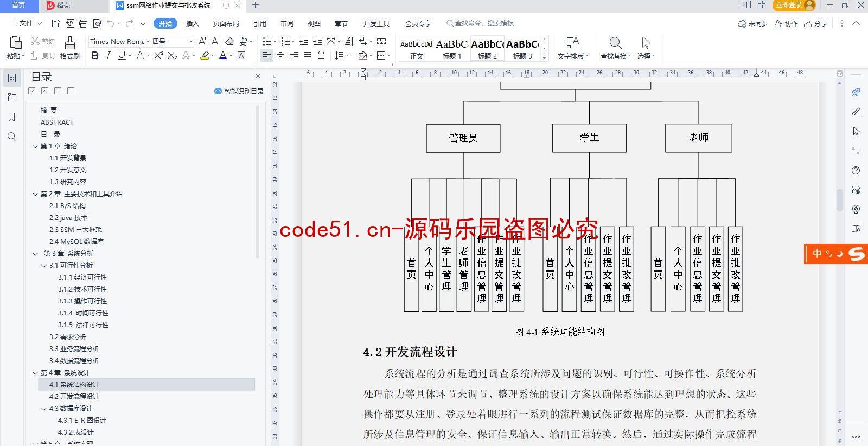This screenshot has height=446, width=868.
Task: Click the command search box
Action: (480, 23)
